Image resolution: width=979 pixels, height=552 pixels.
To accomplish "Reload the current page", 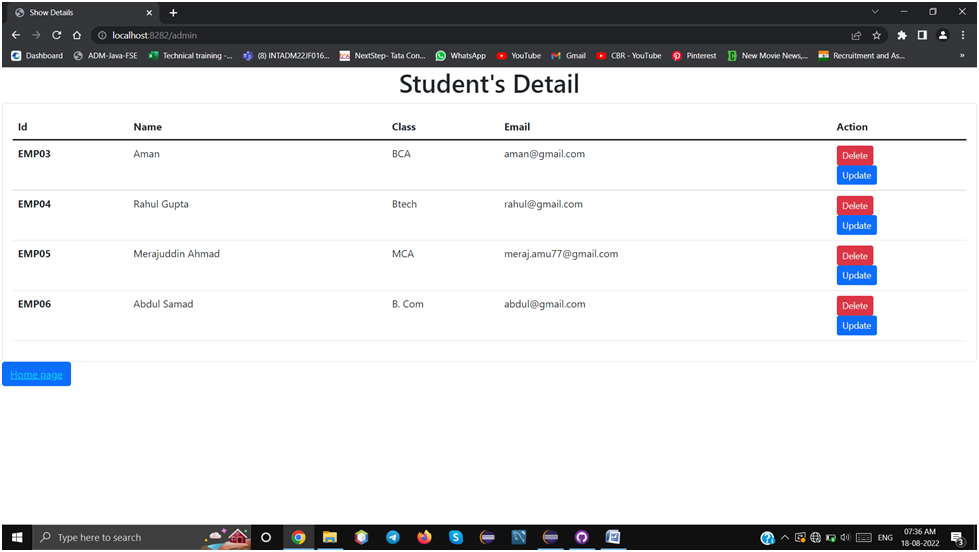I will 56,36.
